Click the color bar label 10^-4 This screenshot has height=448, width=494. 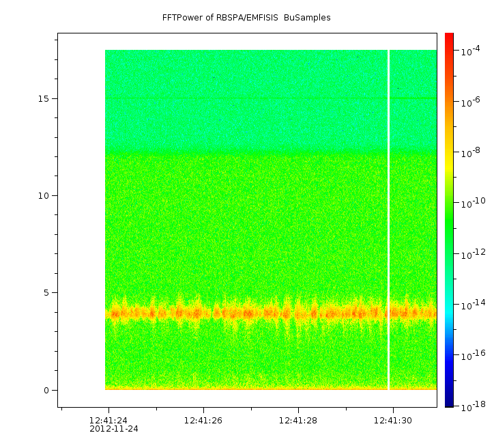[471, 51]
